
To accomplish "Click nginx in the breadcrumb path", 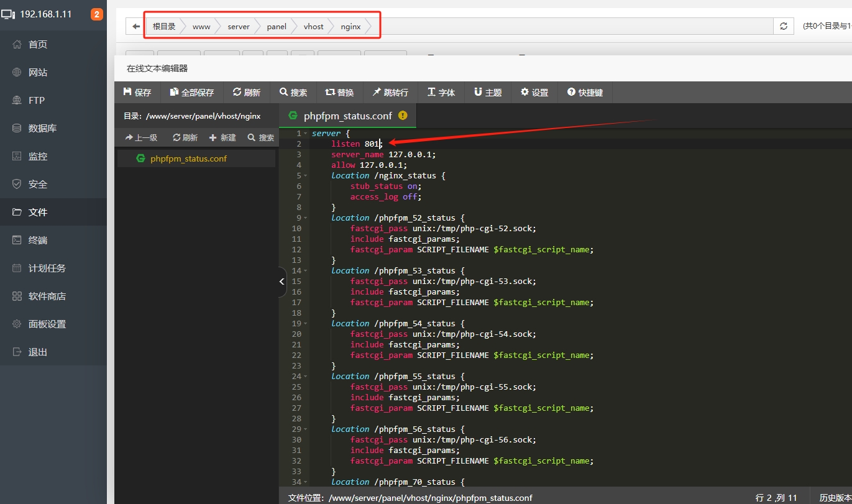I will point(351,26).
